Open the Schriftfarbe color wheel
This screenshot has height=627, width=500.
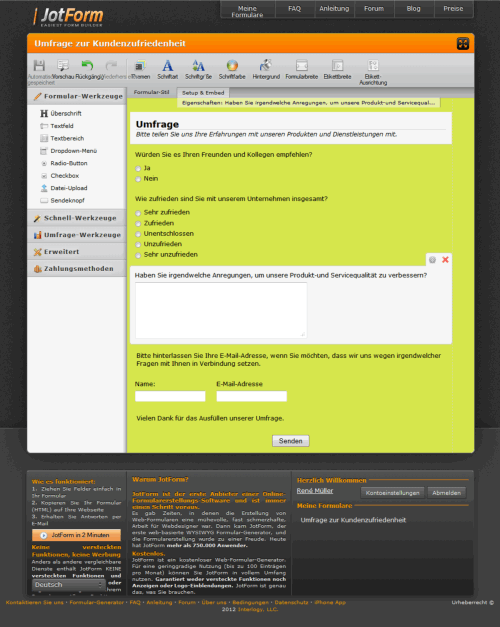point(232,65)
